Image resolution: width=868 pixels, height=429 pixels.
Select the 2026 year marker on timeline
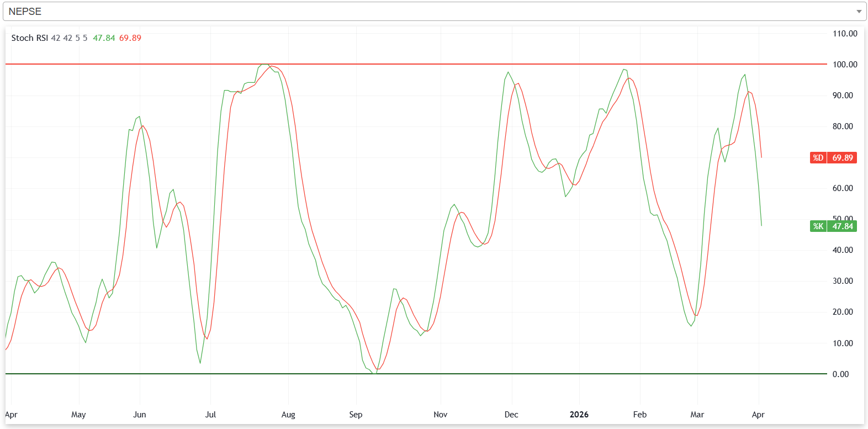pyautogui.click(x=579, y=415)
